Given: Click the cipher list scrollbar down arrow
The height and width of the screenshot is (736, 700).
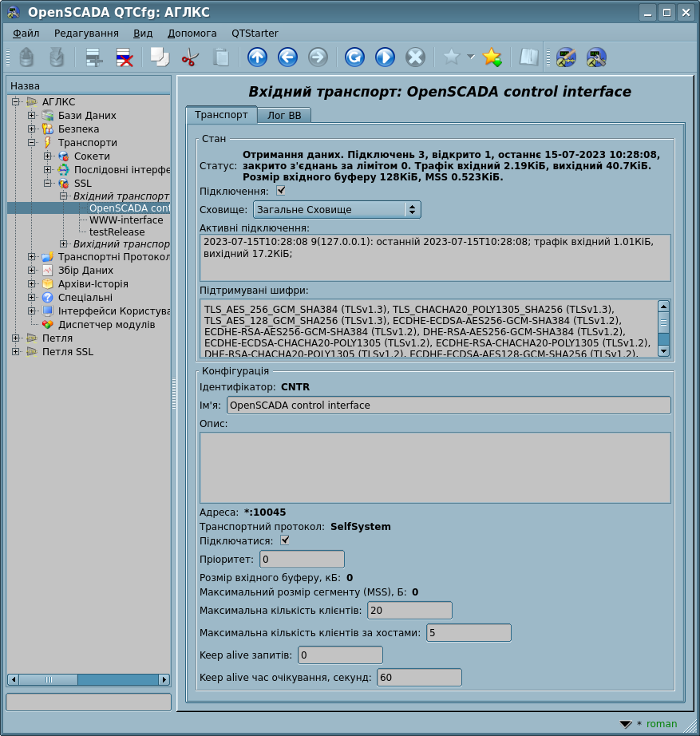Looking at the screenshot, I should [x=663, y=350].
